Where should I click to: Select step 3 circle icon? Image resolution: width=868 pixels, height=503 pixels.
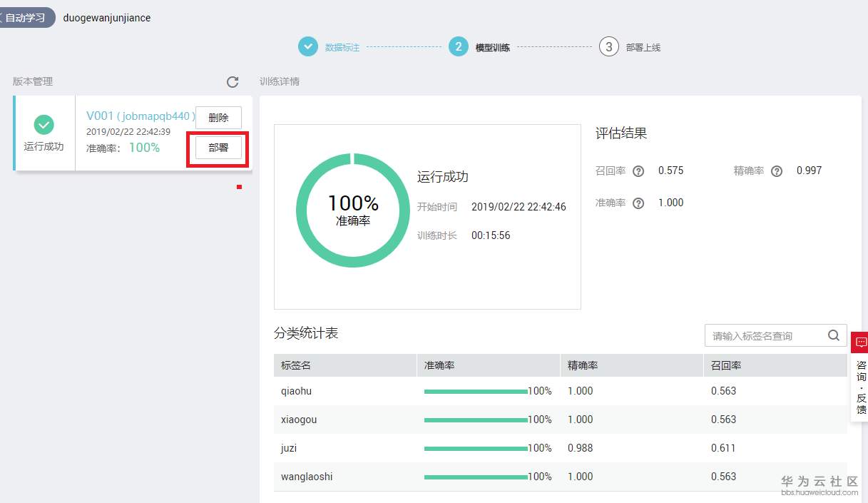608,47
